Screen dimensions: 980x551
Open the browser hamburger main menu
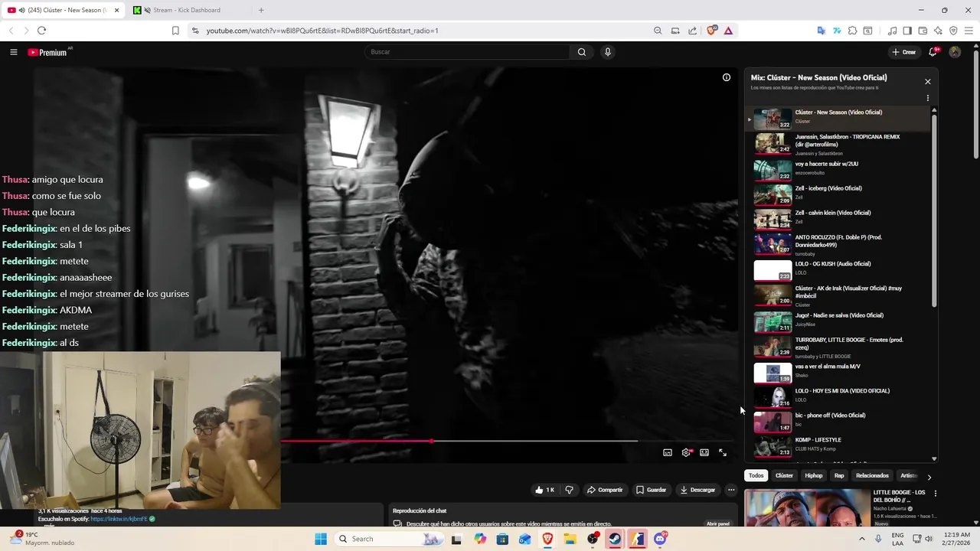[x=969, y=31]
